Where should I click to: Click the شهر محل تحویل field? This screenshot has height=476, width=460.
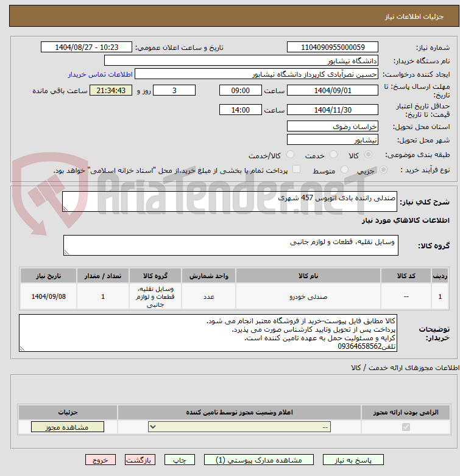333,139
